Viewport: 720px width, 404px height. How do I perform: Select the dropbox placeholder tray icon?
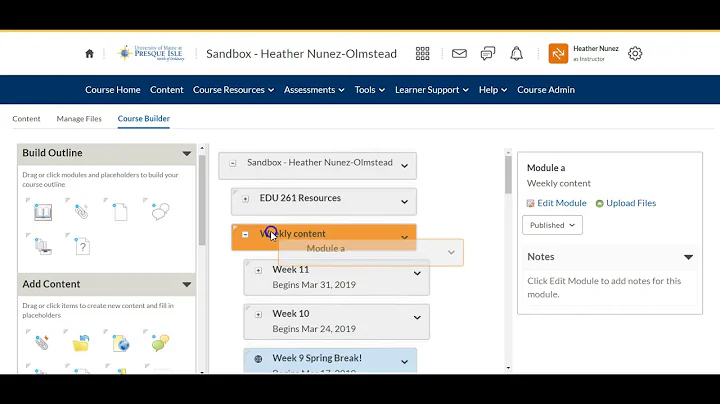tap(43, 247)
